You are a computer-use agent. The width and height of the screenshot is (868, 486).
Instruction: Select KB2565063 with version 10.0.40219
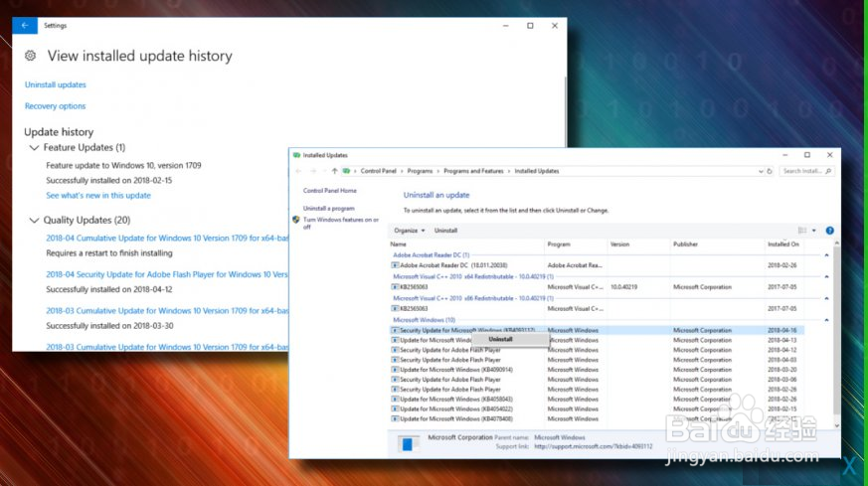coord(597,287)
